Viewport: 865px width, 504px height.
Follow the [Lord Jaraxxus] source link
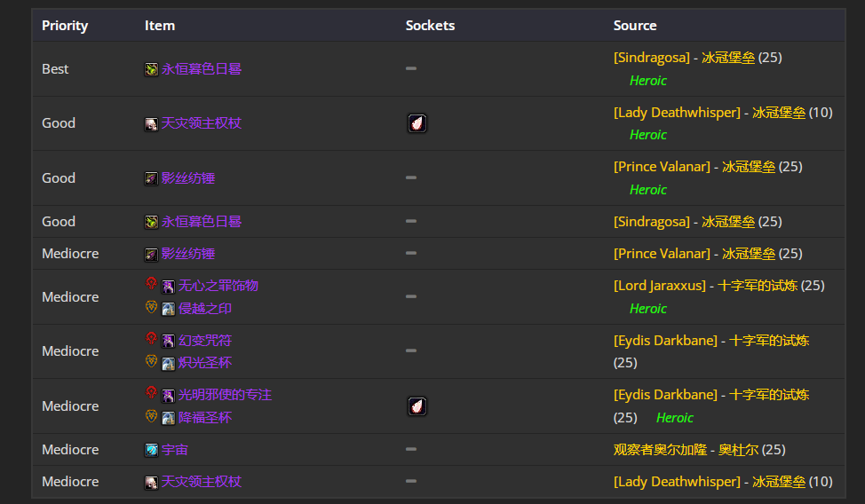tap(659, 286)
